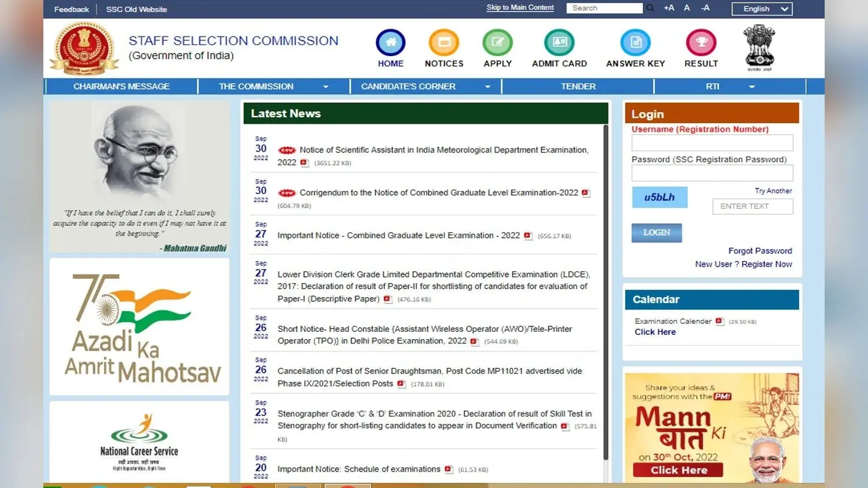Image resolution: width=868 pixels, height=488 pixels.
Task: Reset font size with A
Action: point(687,8)
